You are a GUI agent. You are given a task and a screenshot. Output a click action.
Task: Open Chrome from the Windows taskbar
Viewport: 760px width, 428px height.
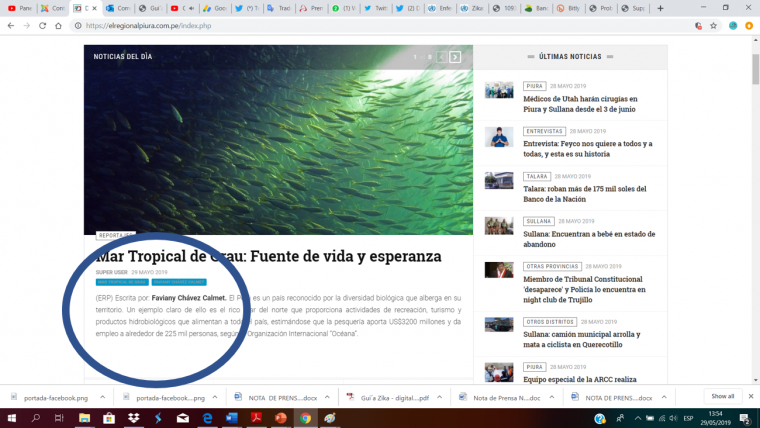coord(305,418)
